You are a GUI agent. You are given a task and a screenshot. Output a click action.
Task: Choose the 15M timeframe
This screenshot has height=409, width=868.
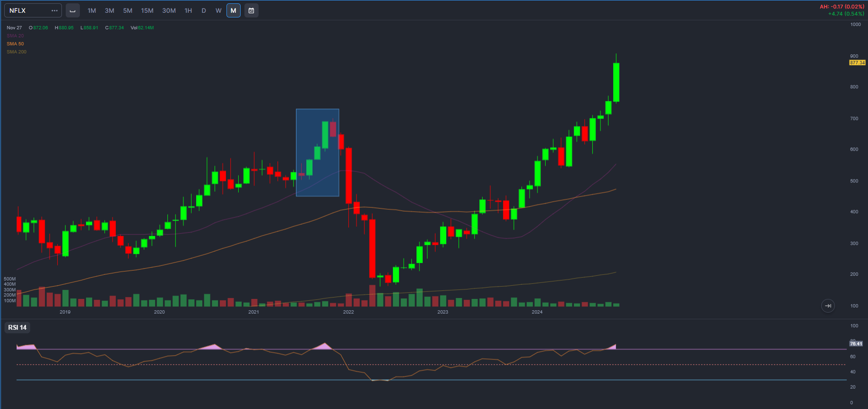(148, 10)
